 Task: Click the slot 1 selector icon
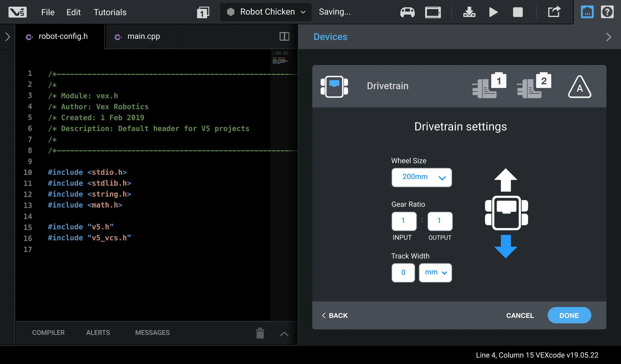point(203,12)
